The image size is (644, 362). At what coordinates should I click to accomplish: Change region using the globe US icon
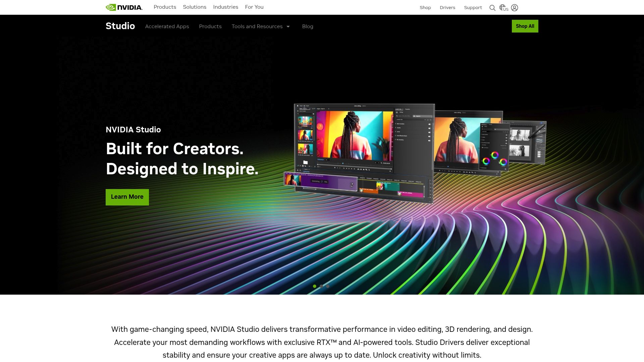[x=503, y=7]
